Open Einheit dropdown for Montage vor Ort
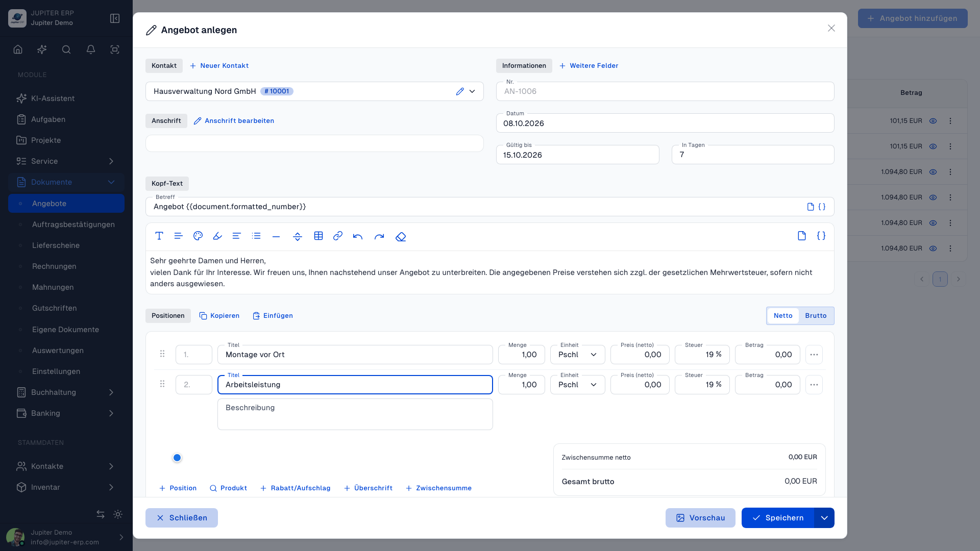This screenshot has width=980, height=551. pos(578,355)
